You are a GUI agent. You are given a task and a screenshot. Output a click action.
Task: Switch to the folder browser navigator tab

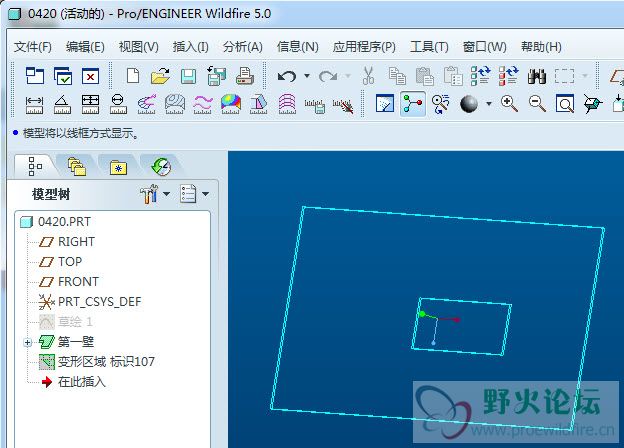coord(77,166)
